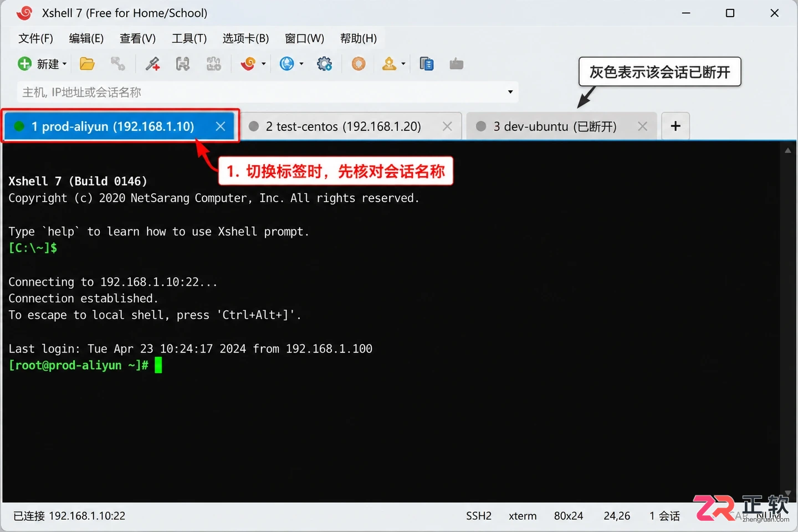Close the dev-ubuntu tab
The width and height of the screenshot is (798, 532).
tap(642, 126)
